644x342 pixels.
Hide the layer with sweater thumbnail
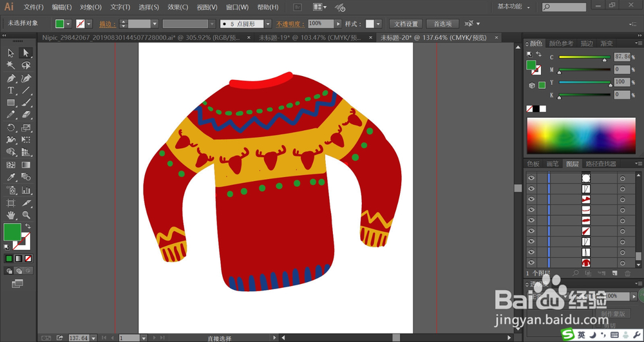click(x=531, y=262)
